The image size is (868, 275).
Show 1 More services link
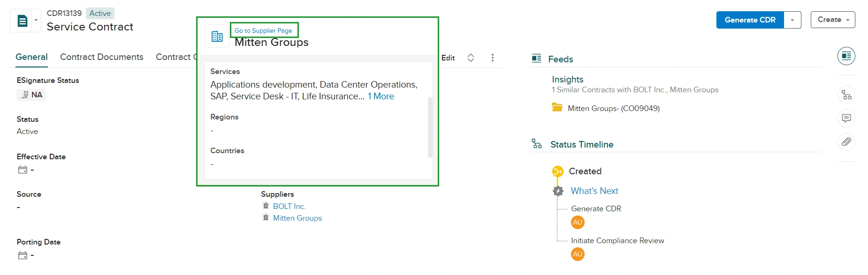pyautogui.click(x=381, y=97)
